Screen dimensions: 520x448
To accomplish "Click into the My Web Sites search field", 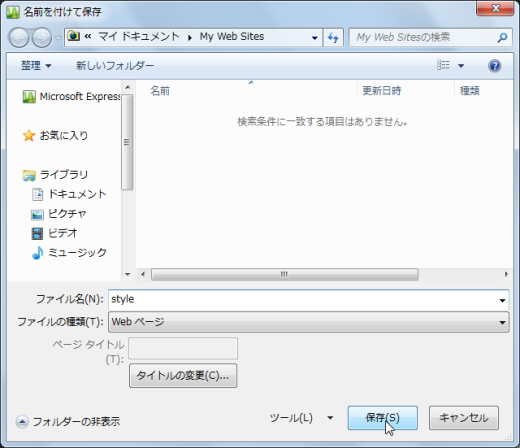I will pos(423,37).
